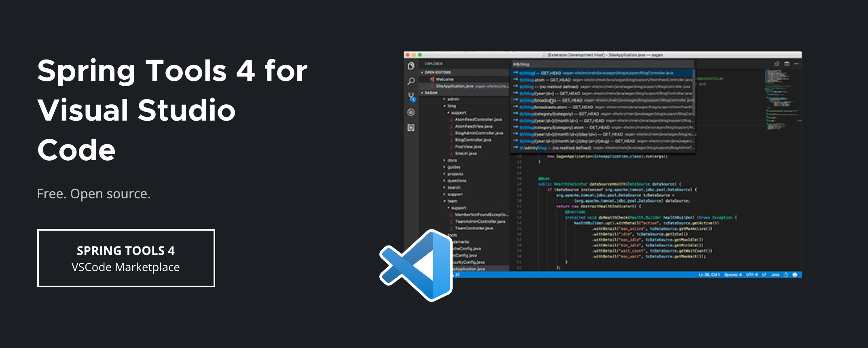Click the 'Free. Open source.' text
Viewport: 868px width, 348px height.
coord(94,194)
